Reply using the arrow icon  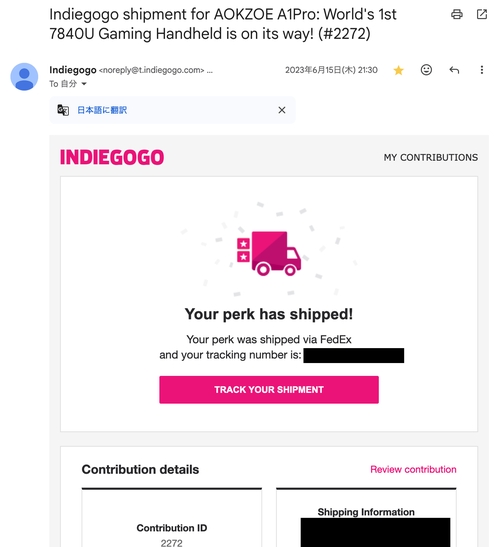click(x=454, y=70)
